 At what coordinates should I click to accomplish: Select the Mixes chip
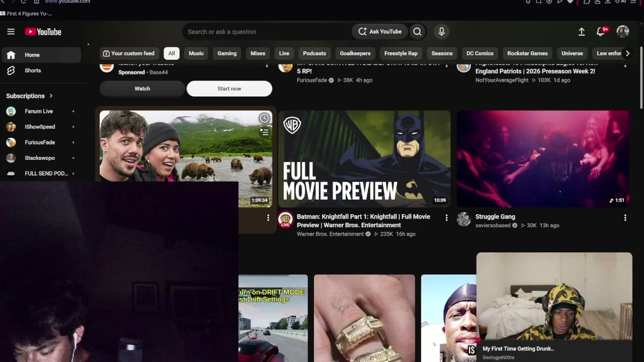(x=258, y=53)
